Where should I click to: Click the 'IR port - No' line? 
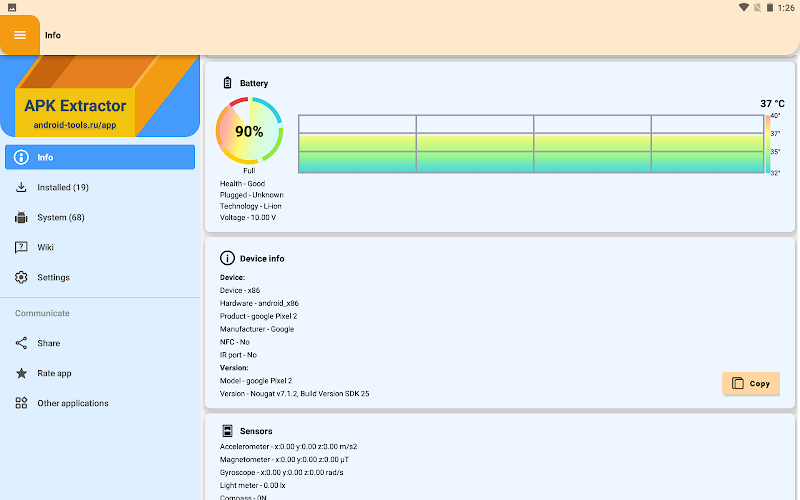click(x=238, y=355)
